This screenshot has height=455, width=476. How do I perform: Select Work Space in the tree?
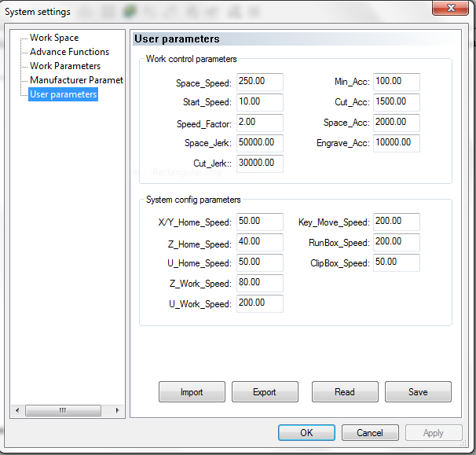coord(54,38)
